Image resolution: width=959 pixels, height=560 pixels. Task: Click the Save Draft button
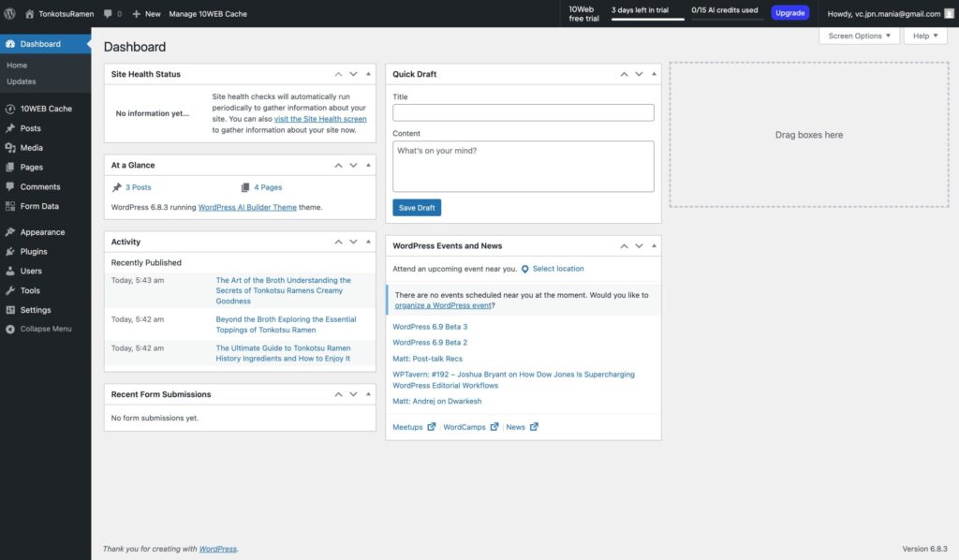click(x=416, y=208)
